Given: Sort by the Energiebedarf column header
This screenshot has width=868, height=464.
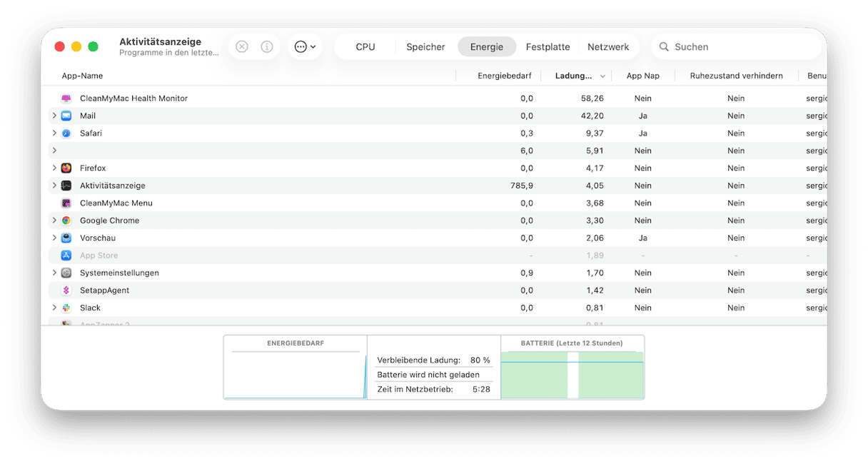Looking at the screenshot, I should tap(505, 76).
